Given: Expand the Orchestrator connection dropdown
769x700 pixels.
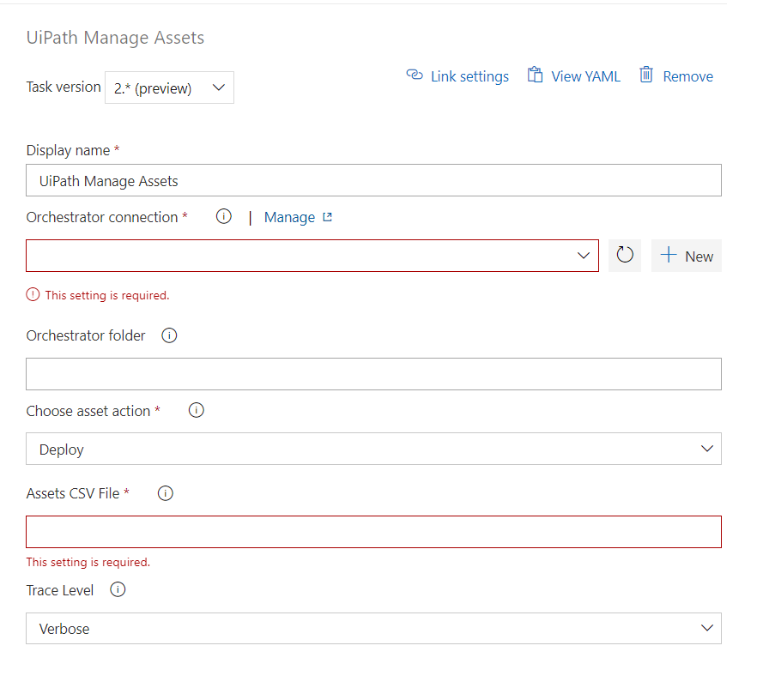Looking at the screenshot, I should [312, 256].
